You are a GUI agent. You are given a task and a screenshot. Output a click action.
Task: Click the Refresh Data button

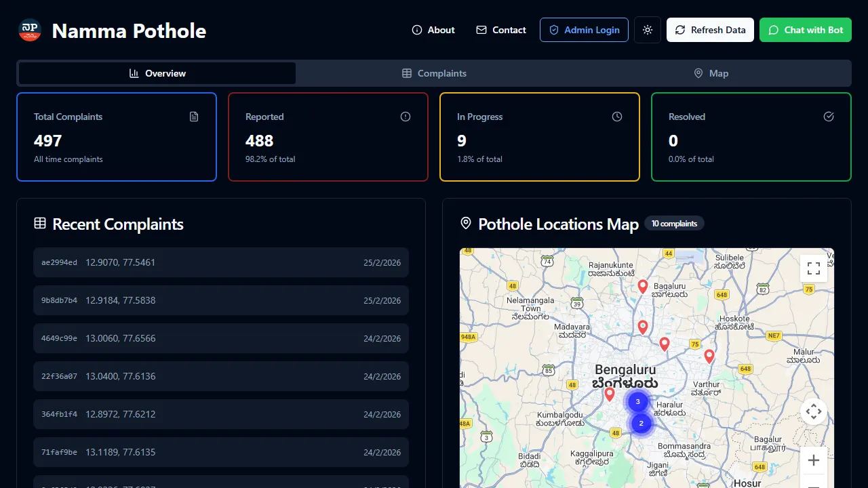(x=710, y=30)
